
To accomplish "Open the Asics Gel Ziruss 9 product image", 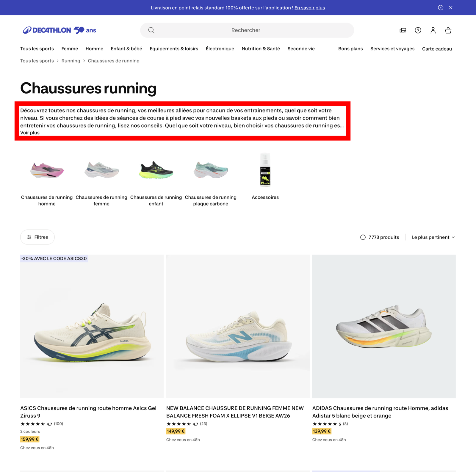I will click(92, 326).
